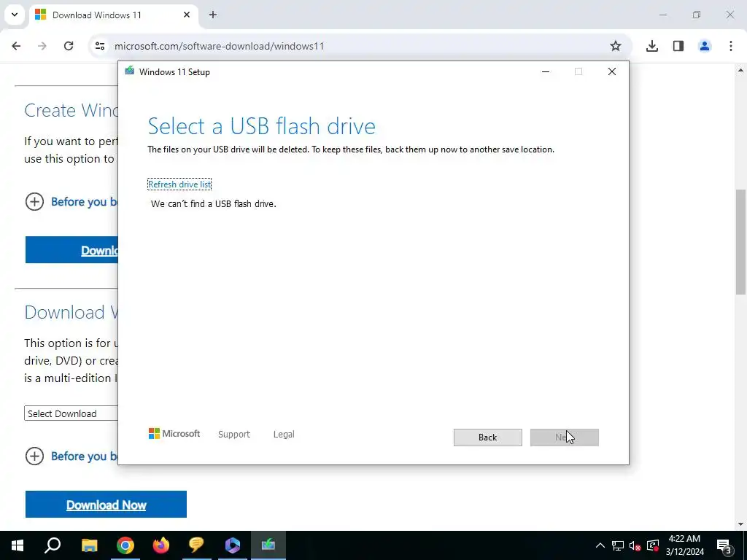The width and height of the screenshot is (747, 560).
Task: Open Chrome three-dot menu
Action: tap(731, 46)
